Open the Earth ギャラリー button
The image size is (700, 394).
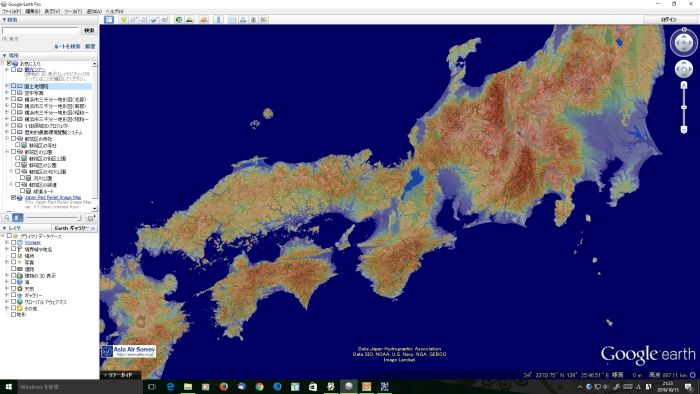75,228
